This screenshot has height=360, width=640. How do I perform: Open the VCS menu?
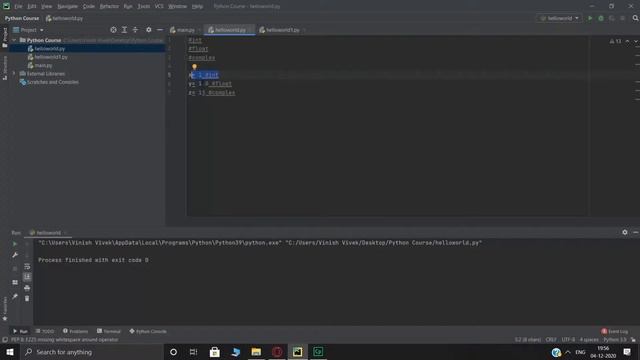pos(159,6)
